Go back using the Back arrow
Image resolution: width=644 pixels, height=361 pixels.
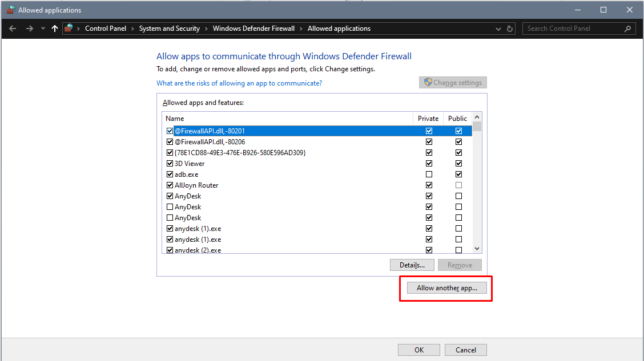[13, 29]
